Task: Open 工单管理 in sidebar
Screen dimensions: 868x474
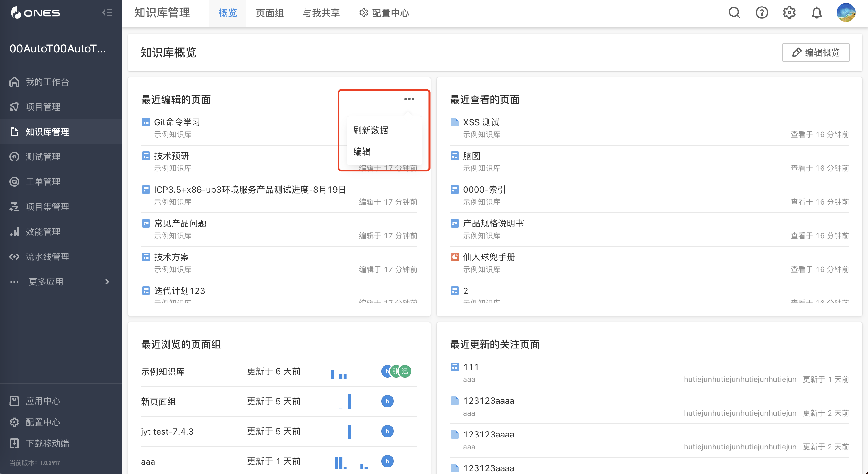Action: (x=61, y=181)
